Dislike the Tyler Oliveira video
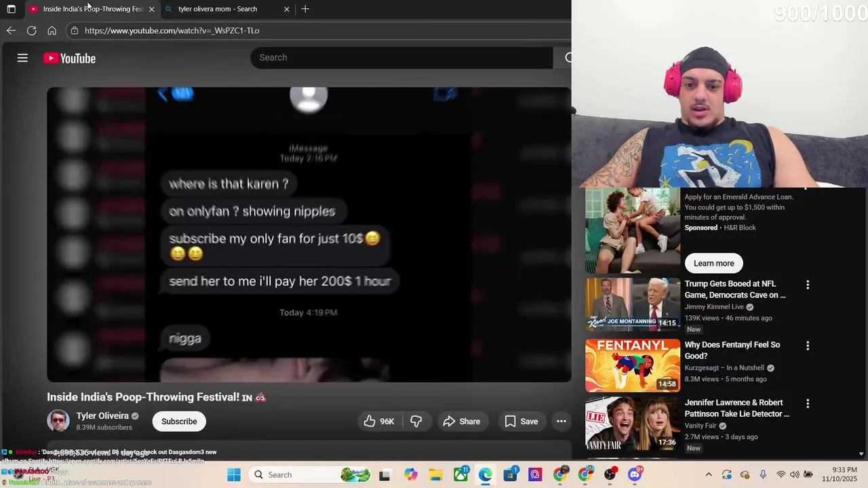The height and width of the screenshot is (488, 868). 416,422
